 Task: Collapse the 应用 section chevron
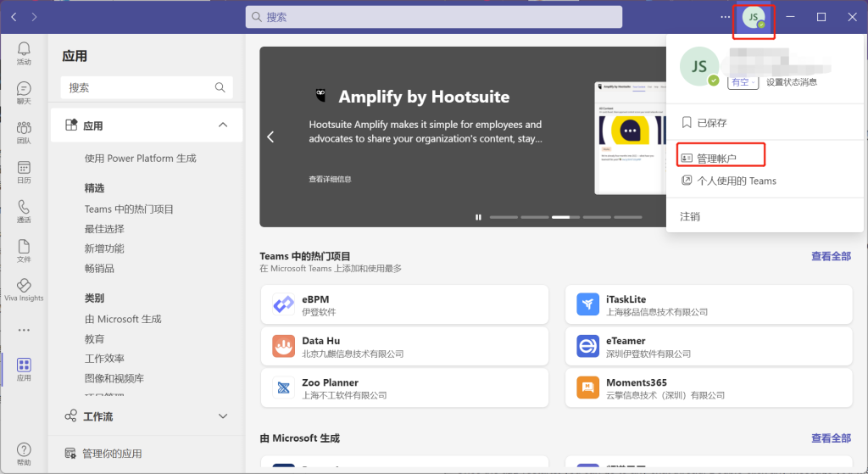coord(223,125)
